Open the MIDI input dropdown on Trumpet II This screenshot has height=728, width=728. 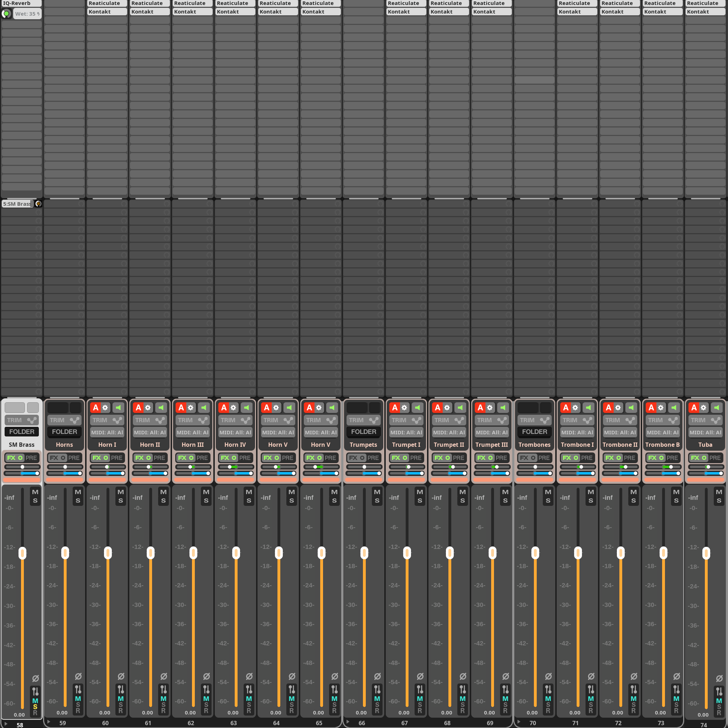(449, 432)
